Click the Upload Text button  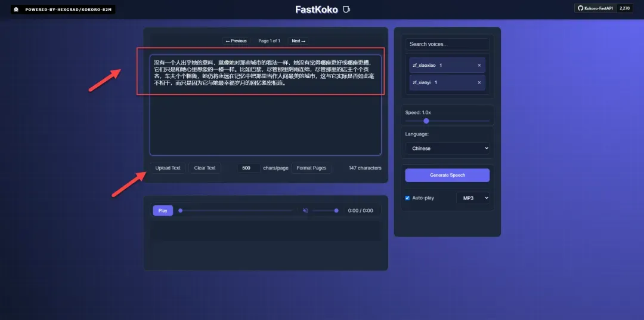coord(168,168)
